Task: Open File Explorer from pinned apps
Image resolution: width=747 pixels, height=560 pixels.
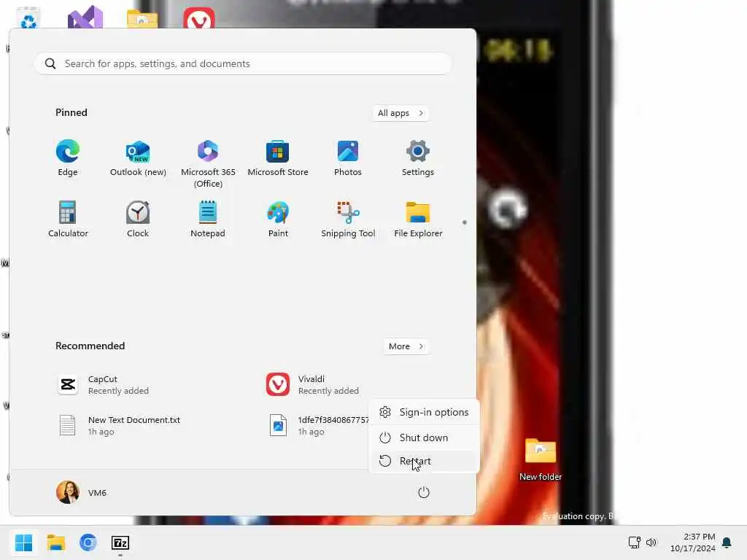Action: point(418,219)
